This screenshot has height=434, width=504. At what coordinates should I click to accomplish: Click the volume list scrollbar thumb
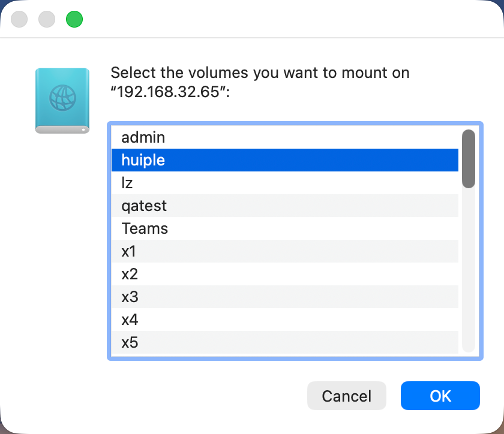pyautogui.click(x=469, y=159)
